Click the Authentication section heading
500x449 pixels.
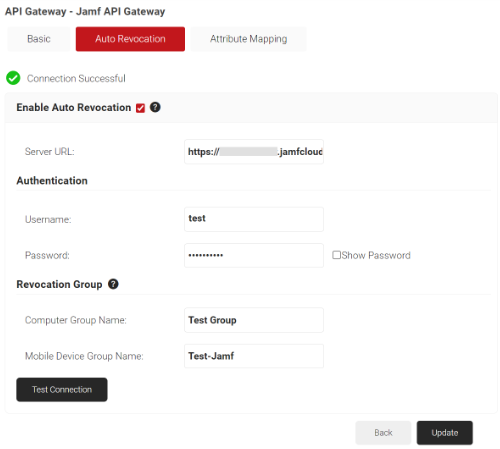point(52,181)
